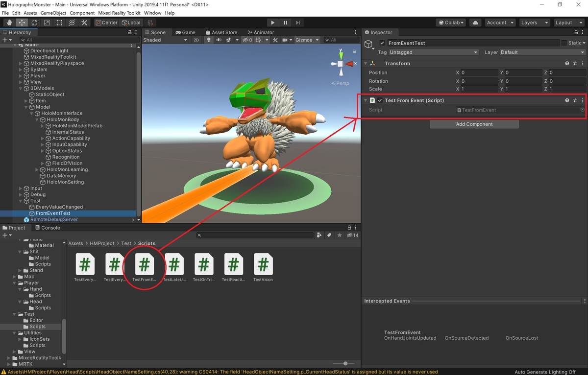588x375 pixels.
Task: Select the Rect tool
Action: pyautogui.click(x=59, y=23)
